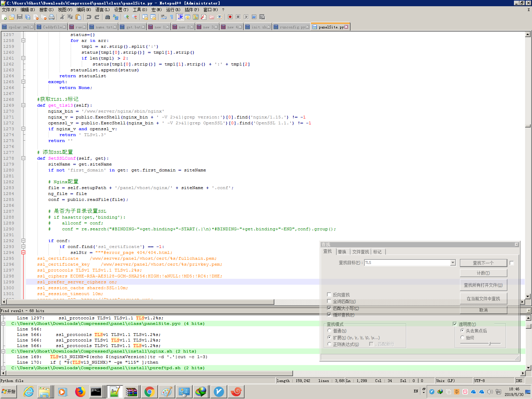The height and width of the screenshot is (399, 532).
Task: Show all characters with the pilcrow icon
Action: [172, 17]
